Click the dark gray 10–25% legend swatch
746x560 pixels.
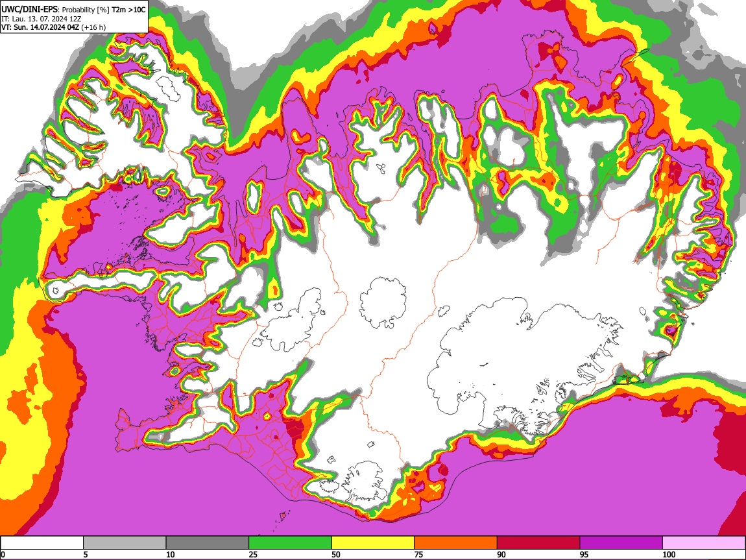(x=208, y=542)
